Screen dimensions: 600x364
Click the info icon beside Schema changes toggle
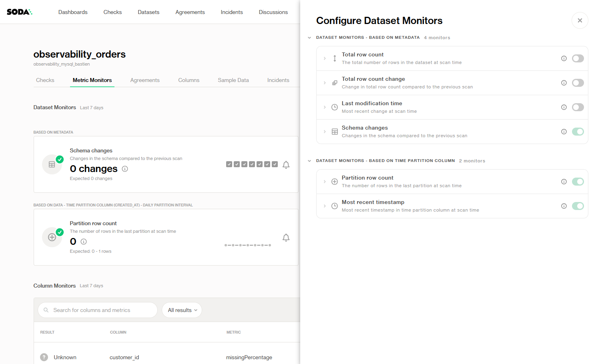(564, 132)
